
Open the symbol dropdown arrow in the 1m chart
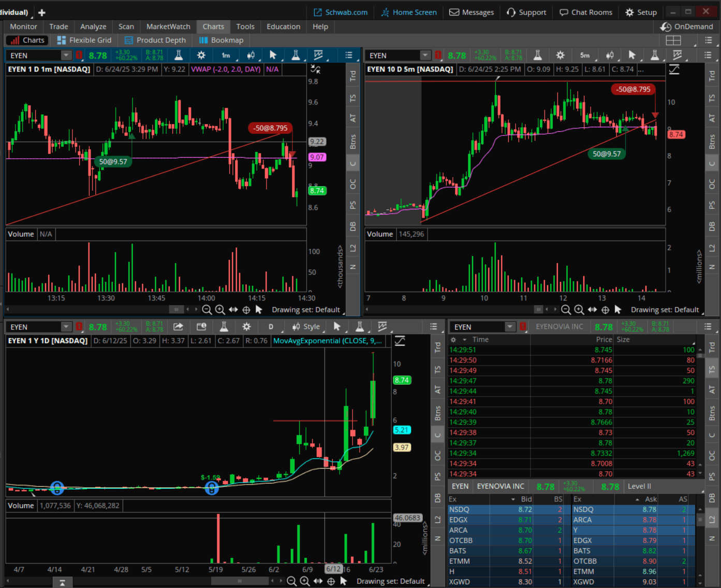66,55
